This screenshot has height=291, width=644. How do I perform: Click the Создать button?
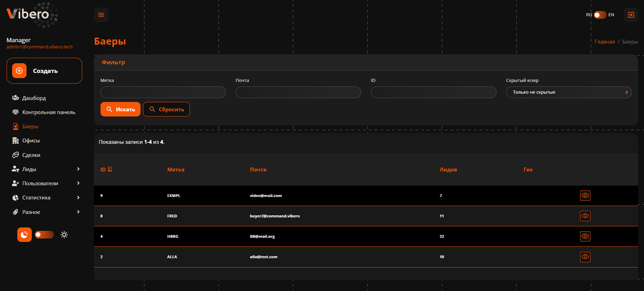click(44, 71)
